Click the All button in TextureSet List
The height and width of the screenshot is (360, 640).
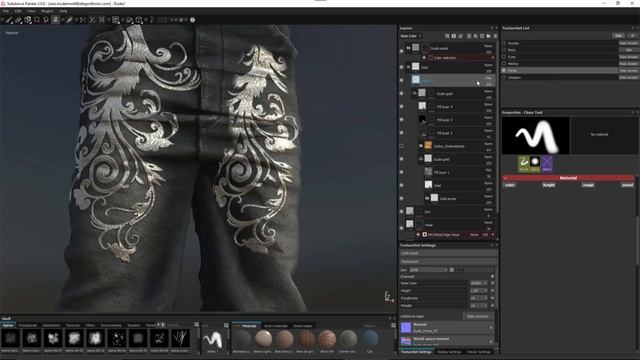pyautogui.click(x=632, y=36)
